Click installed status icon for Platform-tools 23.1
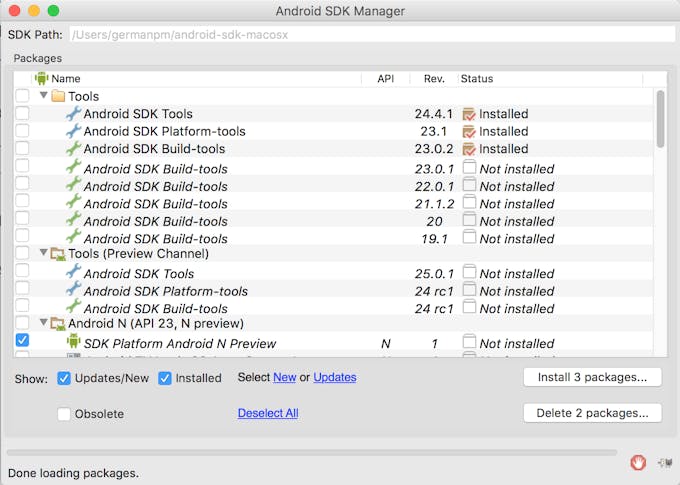Viewport: 680px width, 485px height. click(x=469, y=131)
